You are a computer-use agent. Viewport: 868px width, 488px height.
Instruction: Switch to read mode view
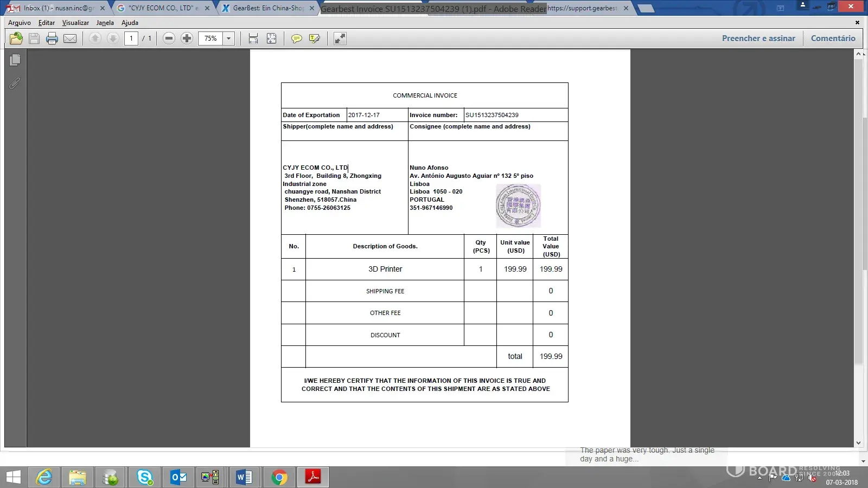pyautogui.click(x=340, y=38)
